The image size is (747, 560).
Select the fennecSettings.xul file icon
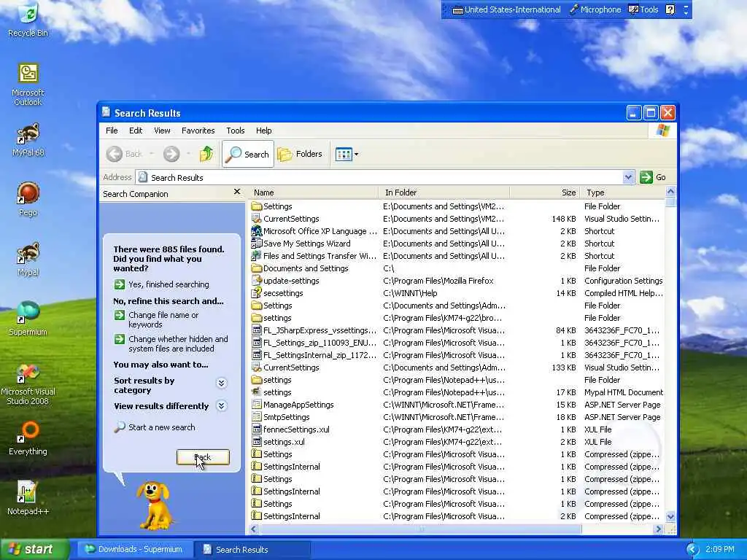[256, 429]
